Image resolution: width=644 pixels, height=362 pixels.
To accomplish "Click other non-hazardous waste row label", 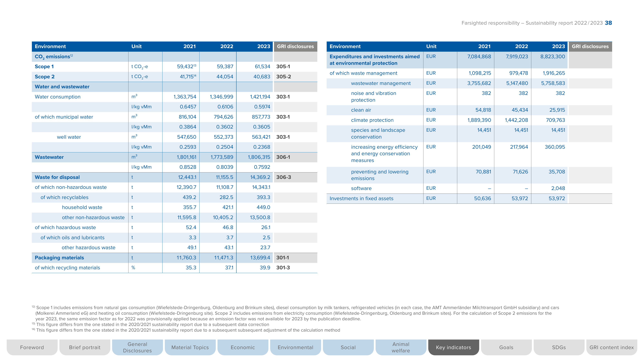I will coord(93,218).
